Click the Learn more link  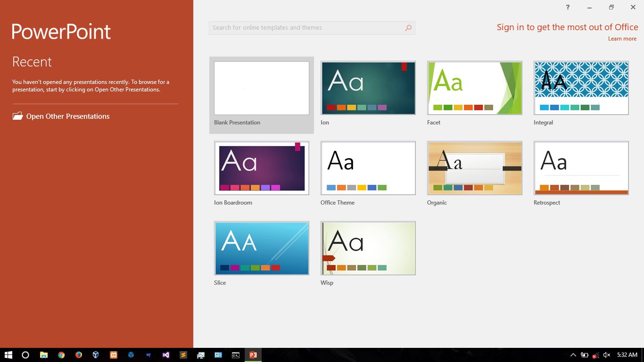pyautogui.click(x=622, y=39)
